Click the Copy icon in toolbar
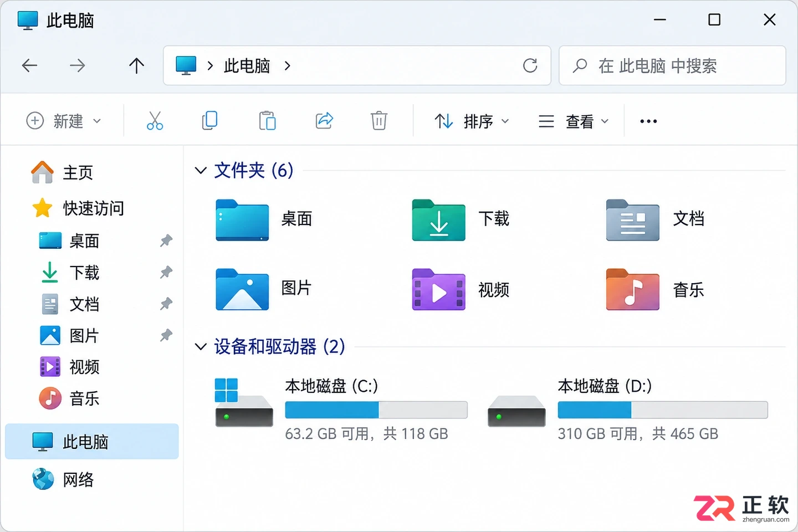The image size is (798, 532). click(x=210, y=121)
